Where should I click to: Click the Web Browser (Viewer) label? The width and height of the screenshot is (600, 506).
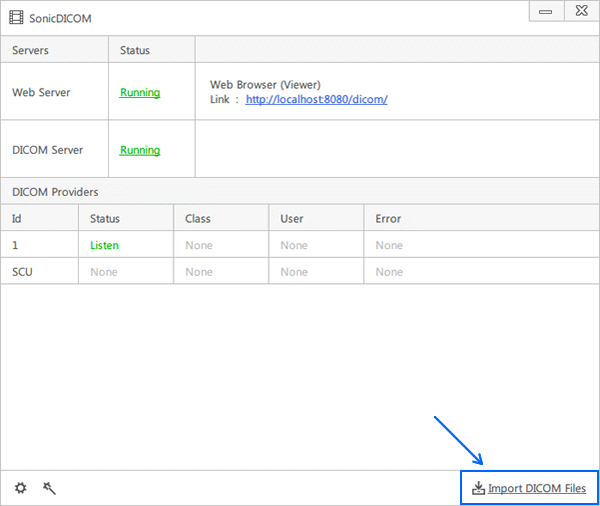click(x=265, y=85)
